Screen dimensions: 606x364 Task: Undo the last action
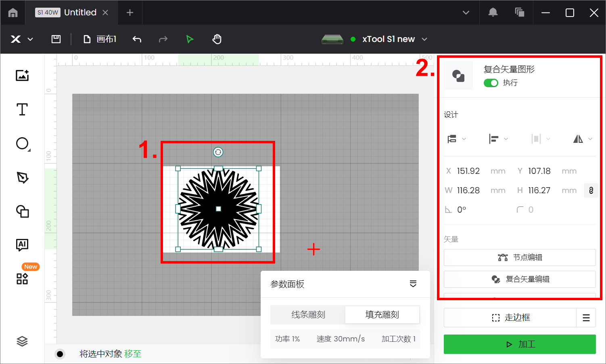pos(137,39)
